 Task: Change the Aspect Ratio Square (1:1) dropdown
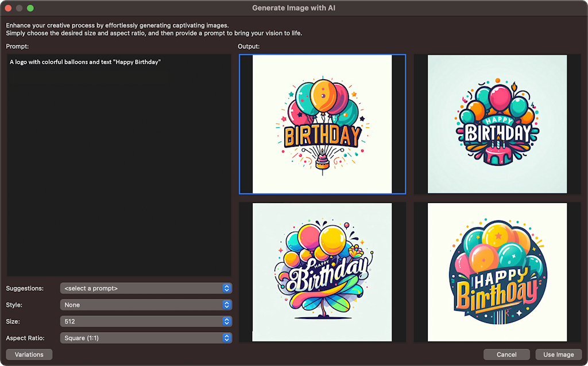point(146,338)
